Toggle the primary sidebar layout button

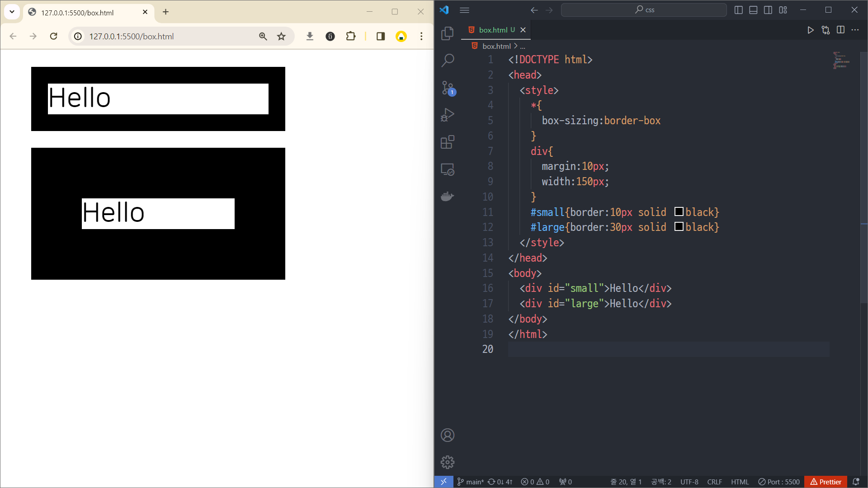pos(738,10)
